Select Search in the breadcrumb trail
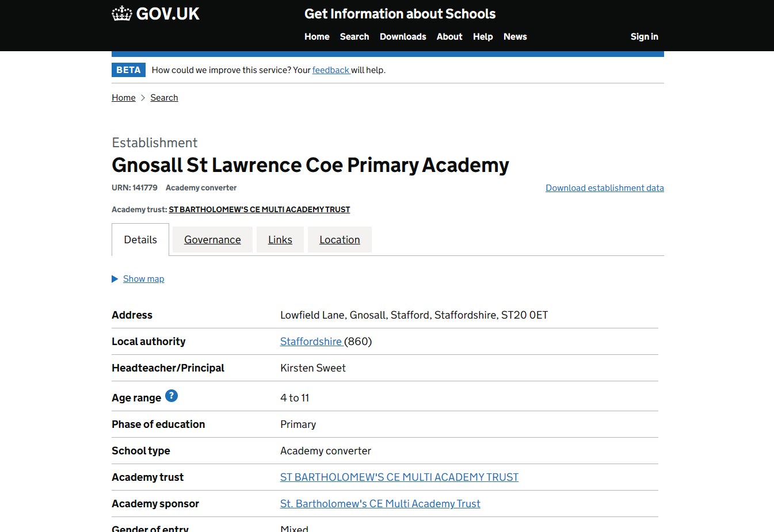The width and height of the screenshot is (774, 532). point(164,97)
